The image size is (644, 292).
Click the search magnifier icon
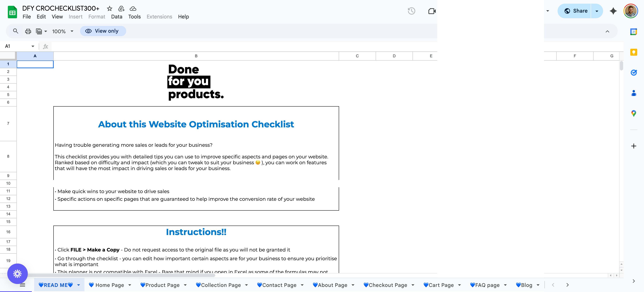coord(16,31)
